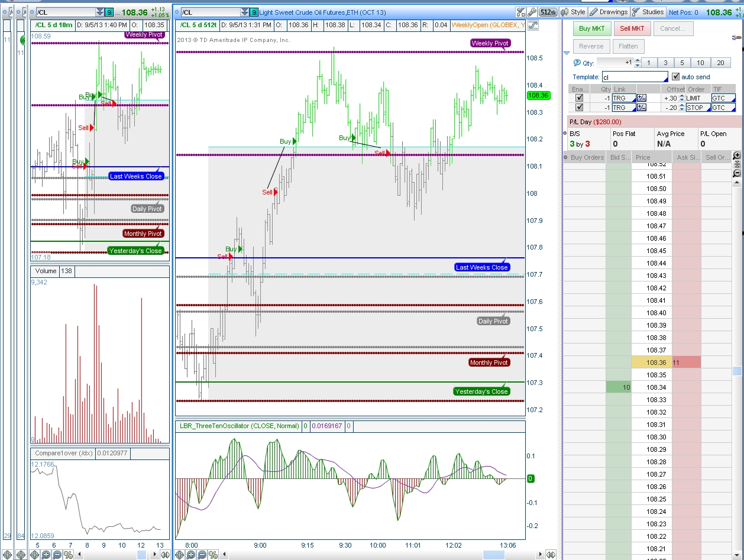Click crosshair pan icon below main chart
The width and height of the screenshot is (744, 560).
click(x=181, y=555)
